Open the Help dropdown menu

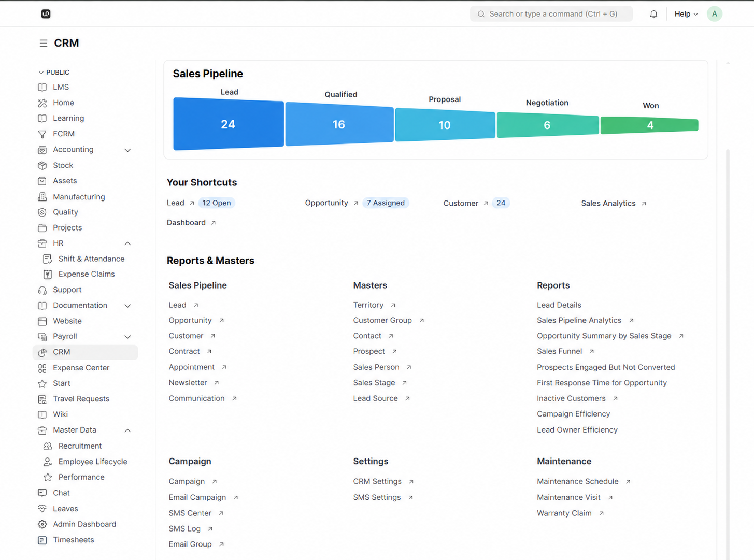click(686, 14)
